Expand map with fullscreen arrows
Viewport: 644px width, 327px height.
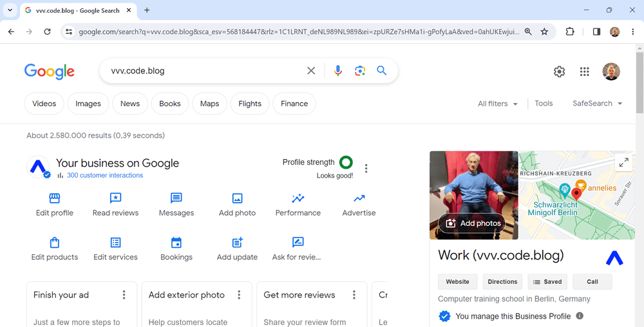(x=624, y=162)
